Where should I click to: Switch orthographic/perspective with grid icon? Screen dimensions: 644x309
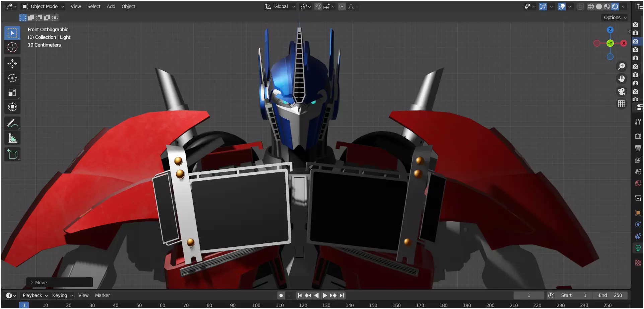tap(622, 104)
